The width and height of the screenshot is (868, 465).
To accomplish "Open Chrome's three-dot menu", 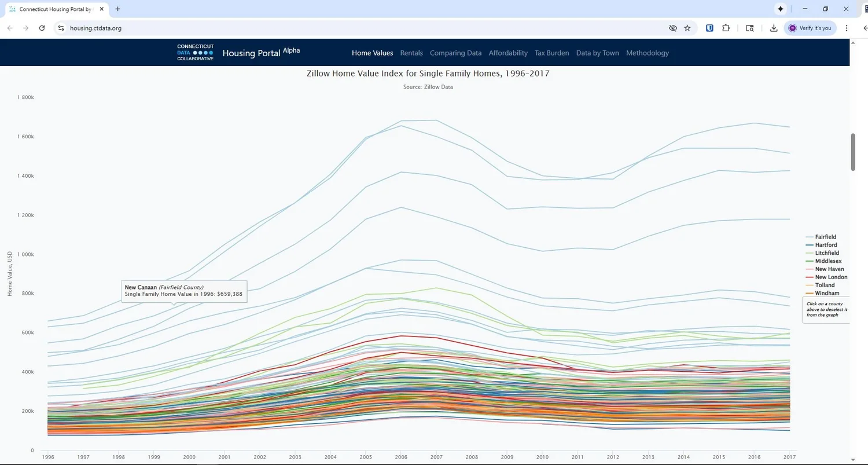I will click(x=846, y=28).
